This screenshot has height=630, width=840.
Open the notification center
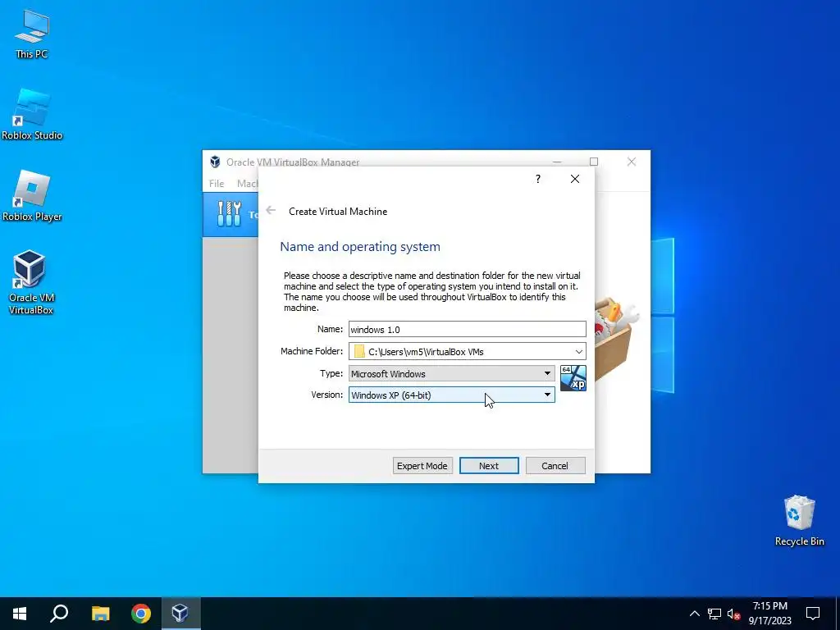click(x=813, y=614)
